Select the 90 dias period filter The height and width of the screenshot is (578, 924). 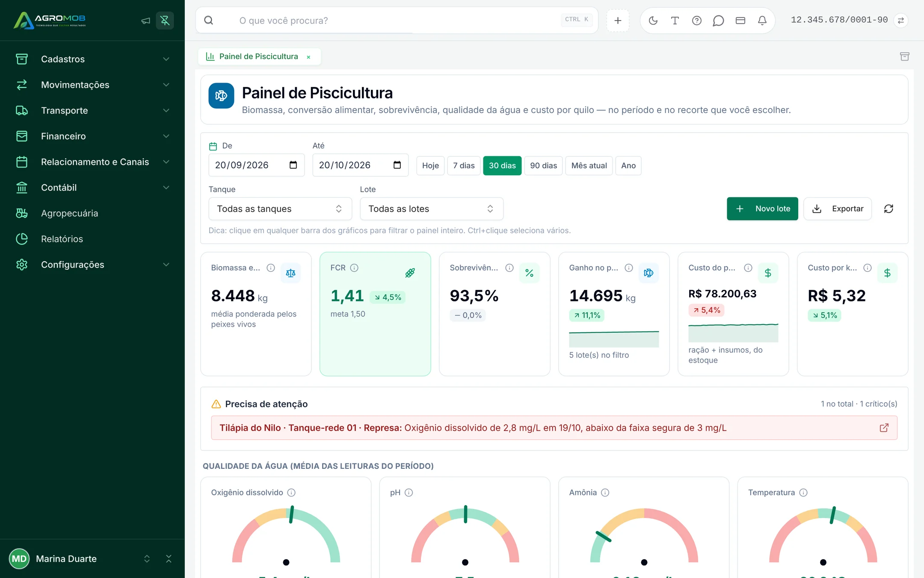[x=543, y=166]
